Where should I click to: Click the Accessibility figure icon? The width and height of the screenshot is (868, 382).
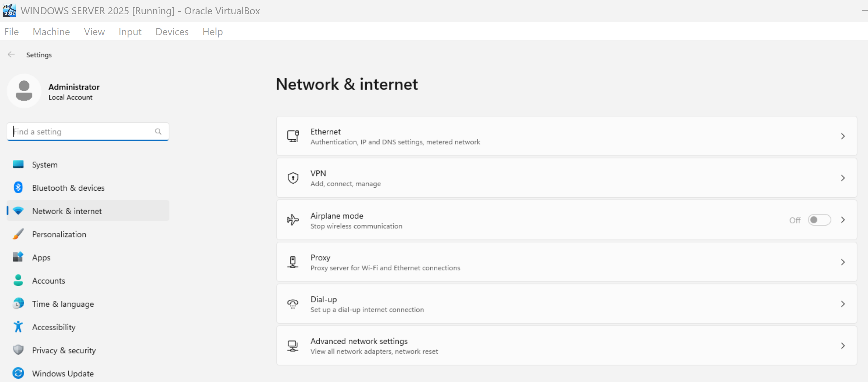click(x=18, y=327)
